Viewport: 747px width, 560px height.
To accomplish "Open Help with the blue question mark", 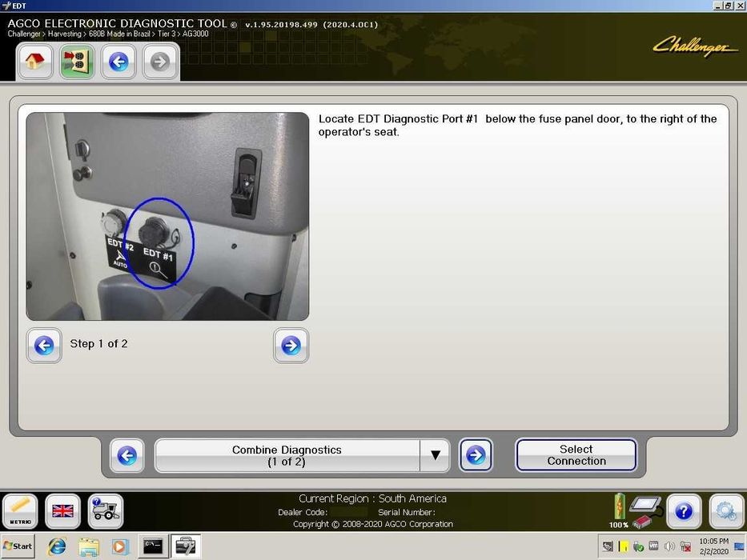I will [x=684, y=511].
